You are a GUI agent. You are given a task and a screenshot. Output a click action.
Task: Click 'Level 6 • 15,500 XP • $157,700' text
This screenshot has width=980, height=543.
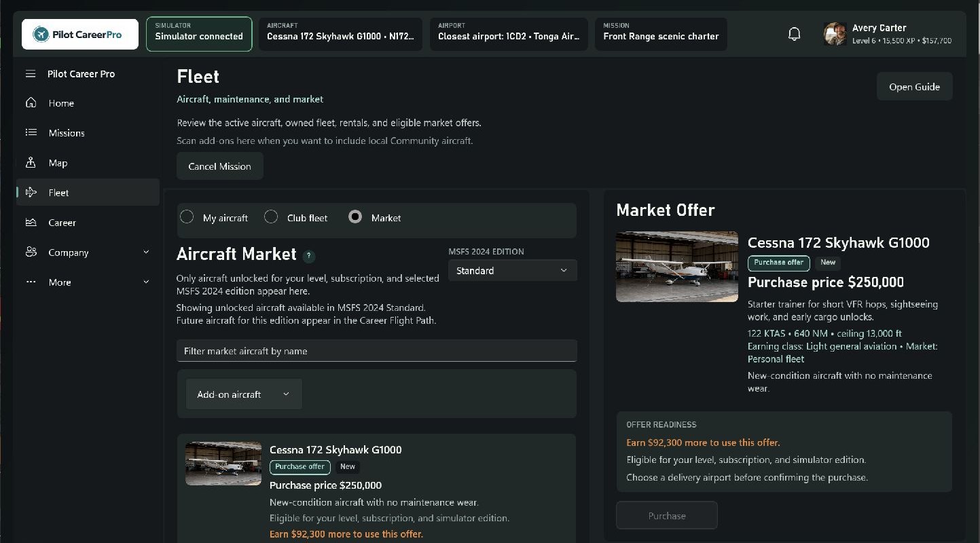coord(902,41)
